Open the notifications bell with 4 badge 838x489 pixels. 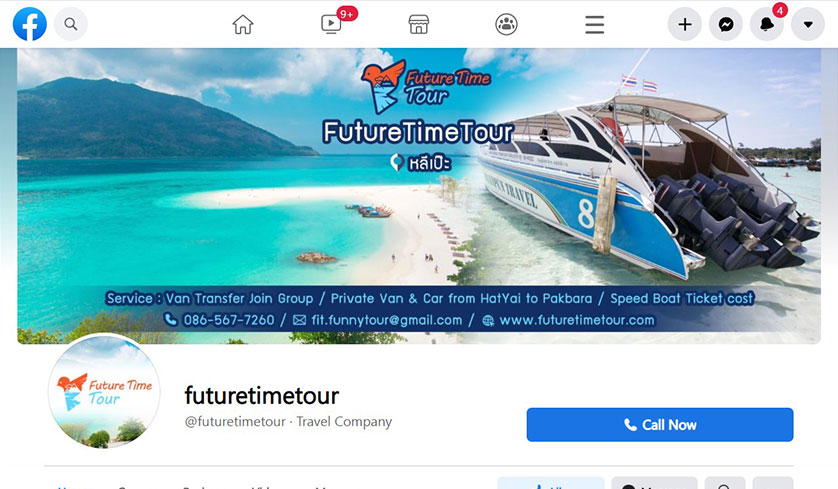[767, 24]
